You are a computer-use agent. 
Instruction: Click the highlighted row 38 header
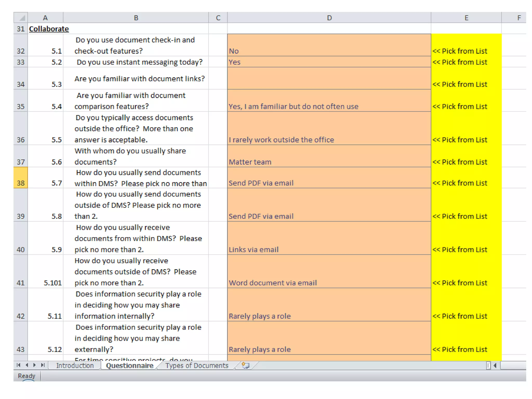point(21,178)
